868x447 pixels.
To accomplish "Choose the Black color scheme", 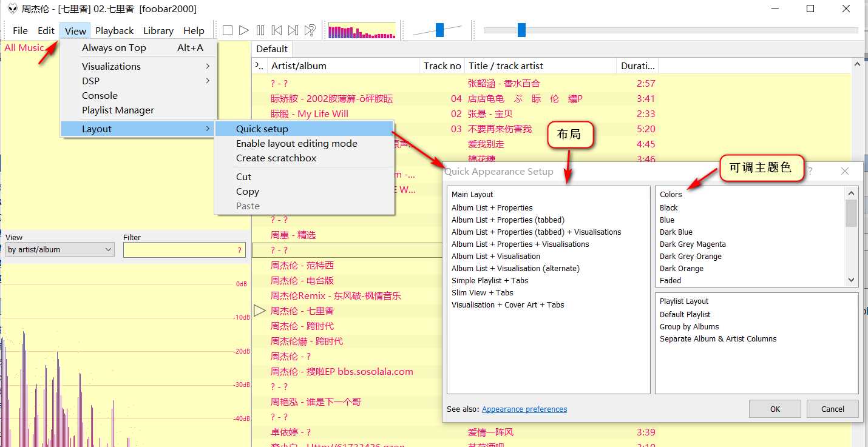I will click(669, 207).
